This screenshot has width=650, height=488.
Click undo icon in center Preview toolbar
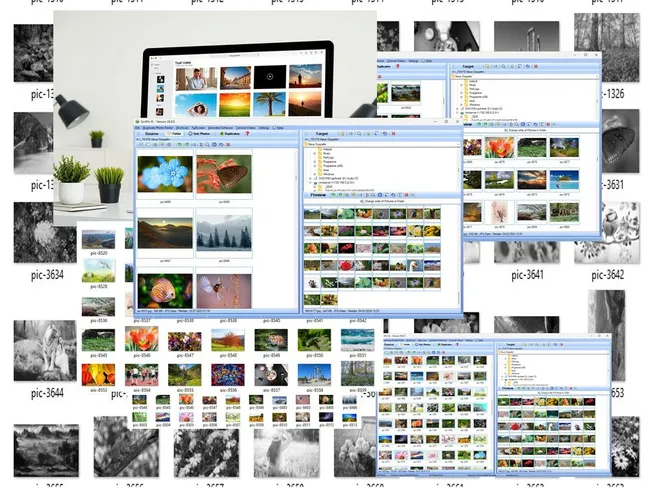(393, 195)
